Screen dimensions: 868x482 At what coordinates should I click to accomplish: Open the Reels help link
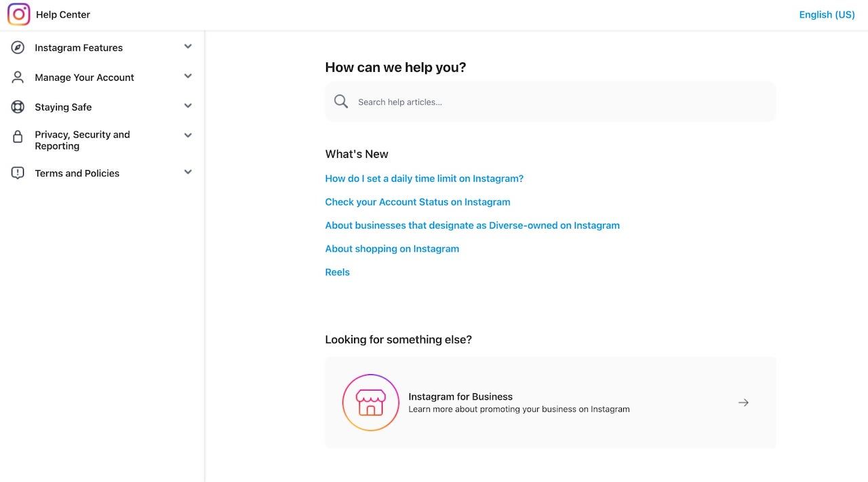point(338,273)
